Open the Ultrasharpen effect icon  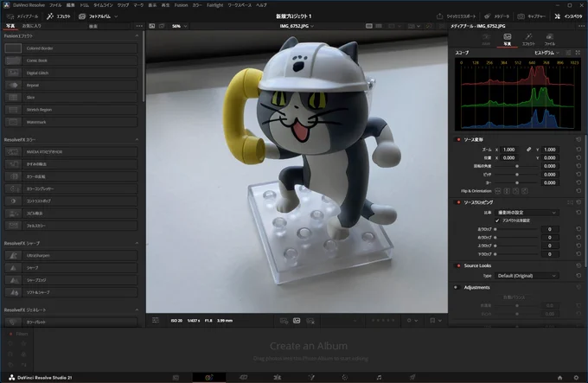(x=13, y=256)
